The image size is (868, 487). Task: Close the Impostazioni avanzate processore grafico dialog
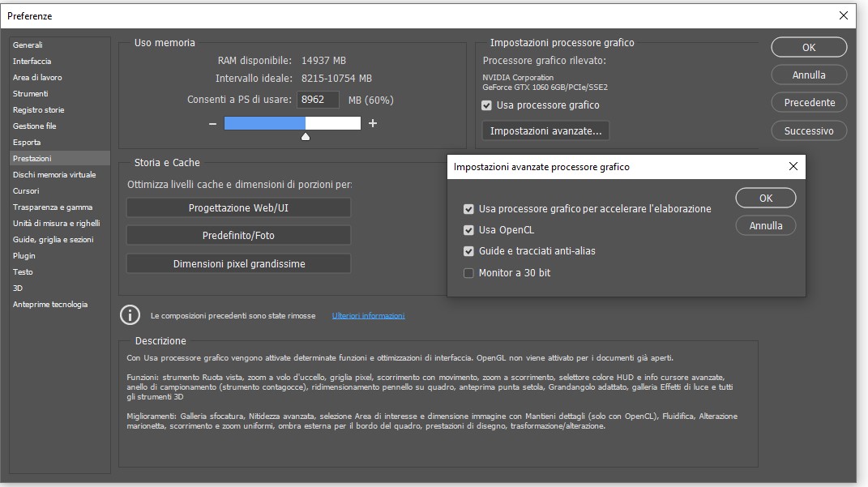[x=793, y=167]
